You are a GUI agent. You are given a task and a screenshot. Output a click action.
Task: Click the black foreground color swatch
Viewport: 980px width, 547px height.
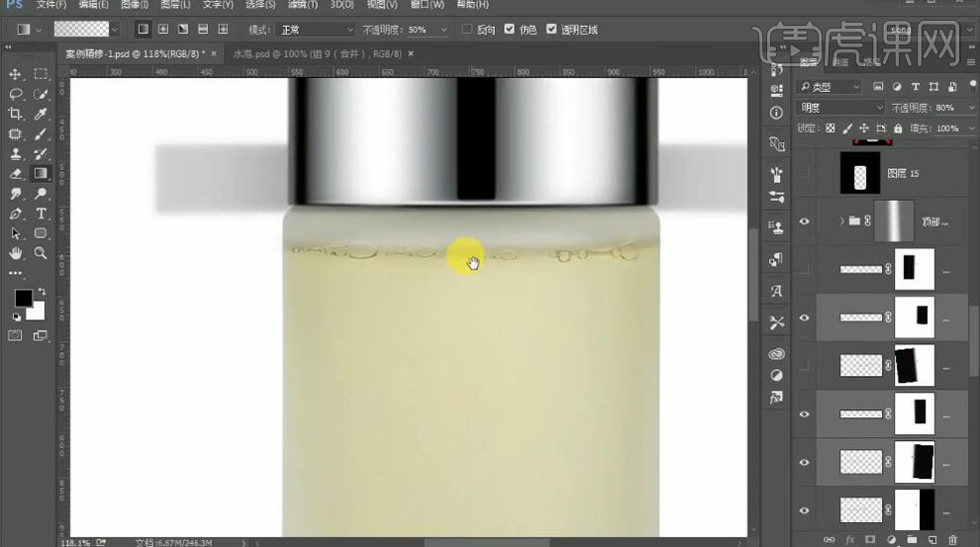tap(23, 298)
